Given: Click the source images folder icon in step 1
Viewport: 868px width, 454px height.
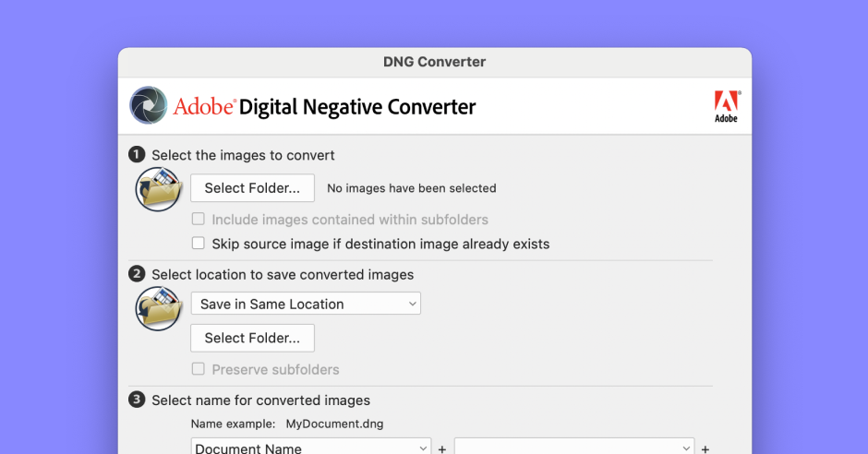Looking at the screenshot, I should [x=159, y=190].
